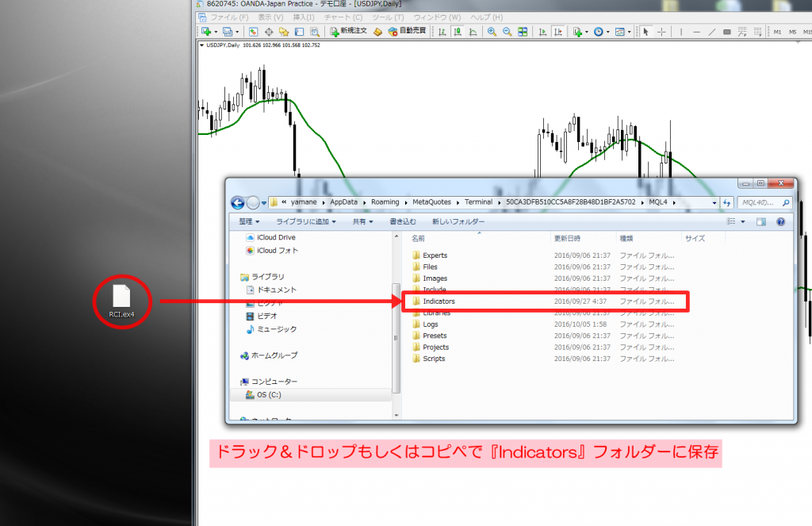
Task: Click the Templates icon
Action: tap(620, 32)
